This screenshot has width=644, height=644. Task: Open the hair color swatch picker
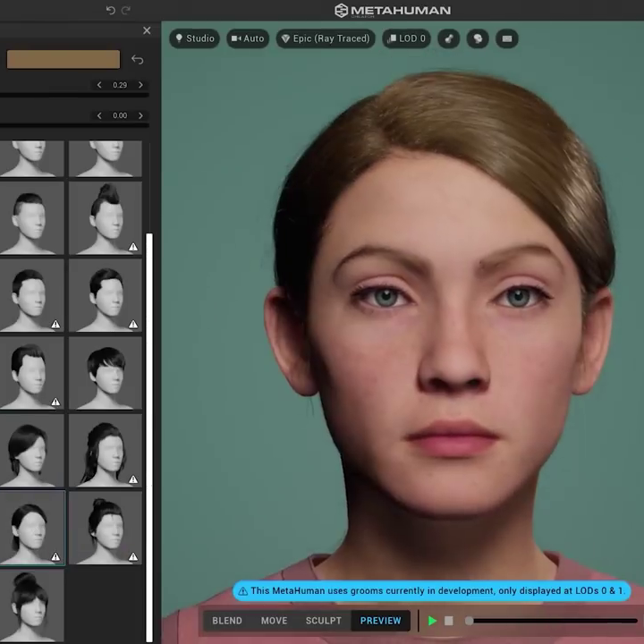click(x=64, y=60)
